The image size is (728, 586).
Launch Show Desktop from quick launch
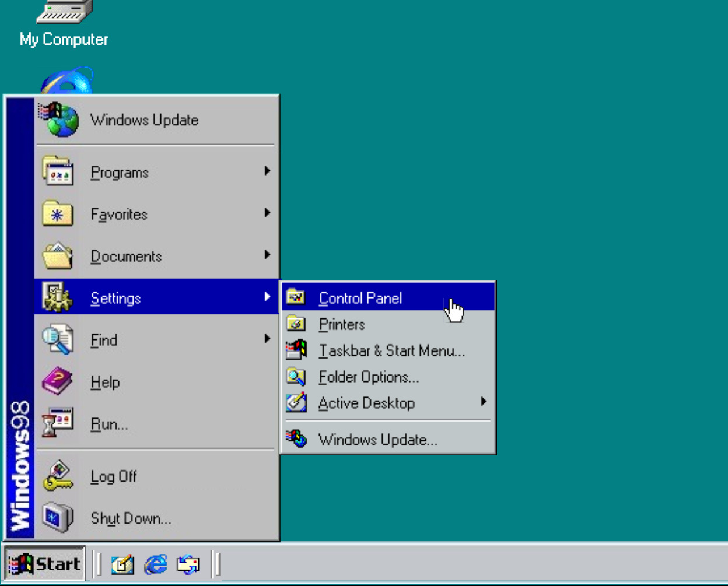click(123, 564)
